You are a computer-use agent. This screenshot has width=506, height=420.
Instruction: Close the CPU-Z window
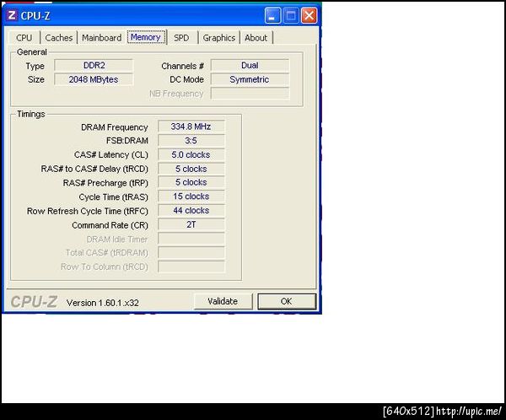[309, 15]
